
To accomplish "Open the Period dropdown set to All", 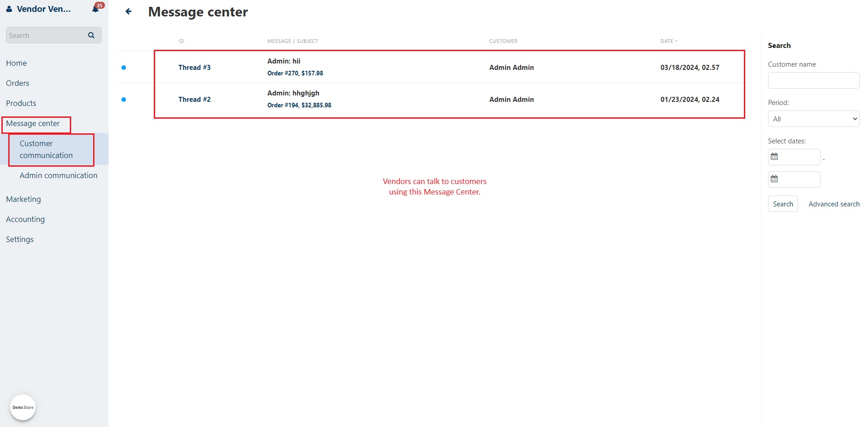I will click(x=814, y=119).
